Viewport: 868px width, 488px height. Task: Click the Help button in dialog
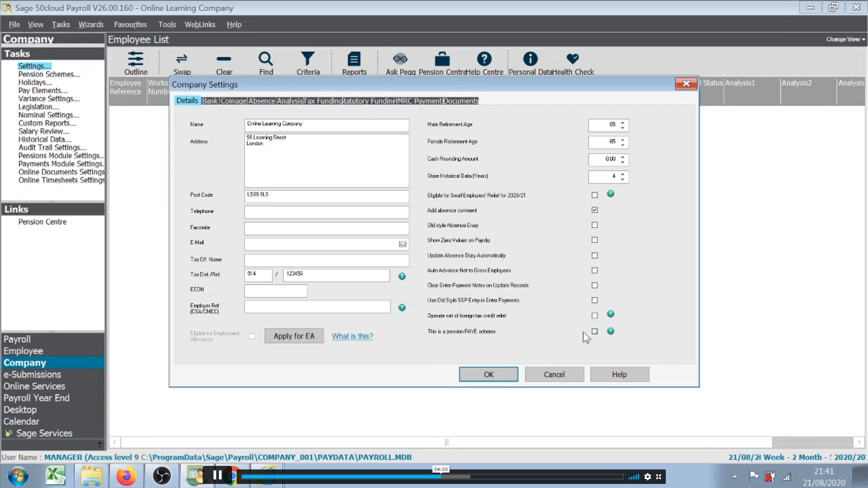tap(619, 374)
